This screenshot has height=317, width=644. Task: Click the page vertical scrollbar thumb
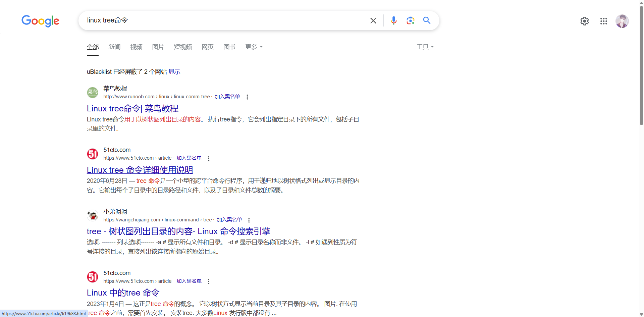click(x=641, y=65)
